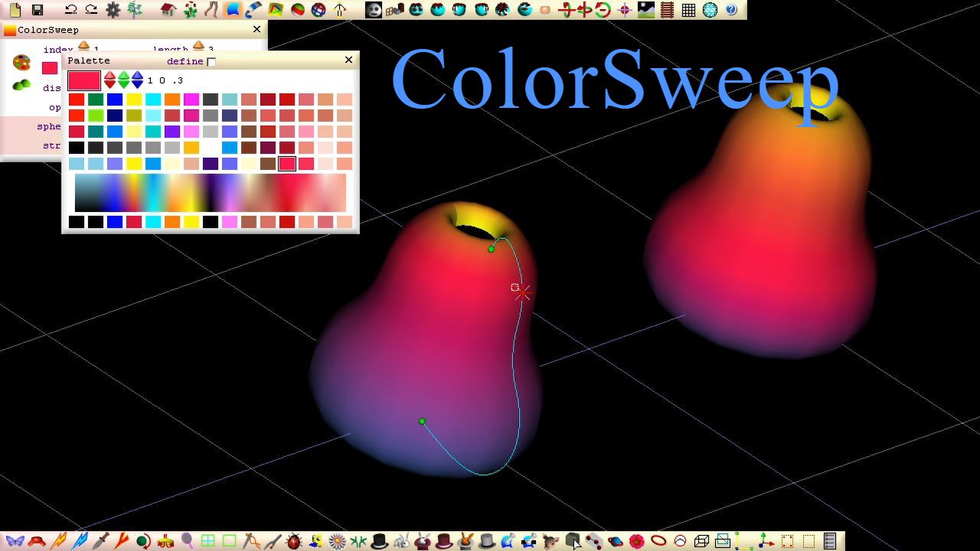Adjust the blue channel up-down arrows
The height and width of the screenshot is (551, 980).
(137, 80)
